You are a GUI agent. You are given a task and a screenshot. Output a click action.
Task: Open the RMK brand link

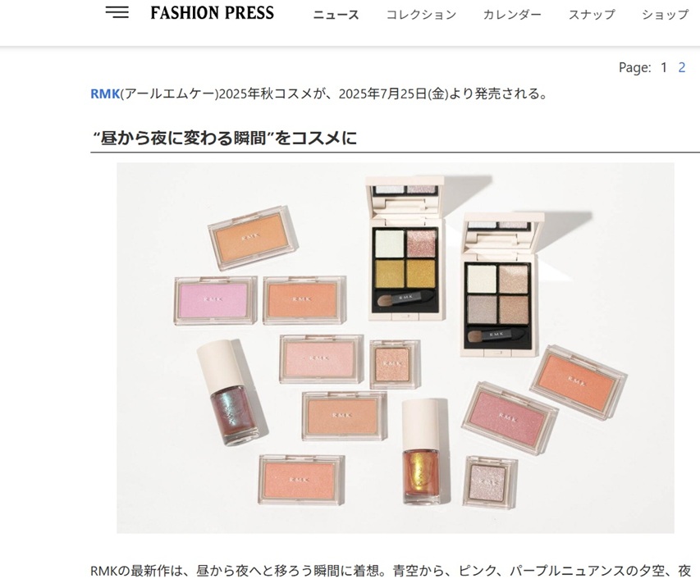click(105, 93)
